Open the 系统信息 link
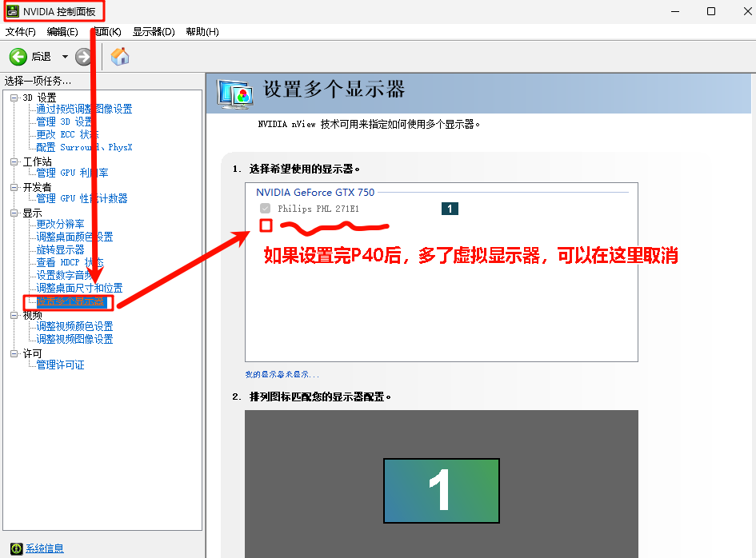The height and width of the screenshot is (558, 756). (x=44, y=548)
